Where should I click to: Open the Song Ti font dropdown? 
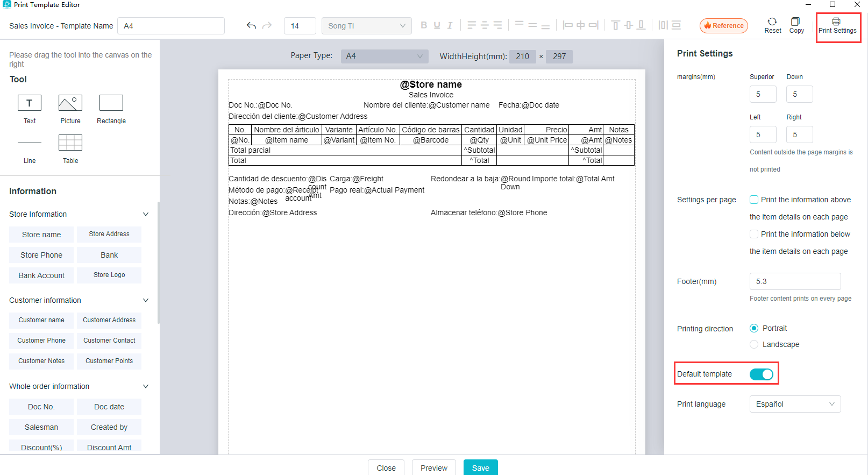point(366,26)
